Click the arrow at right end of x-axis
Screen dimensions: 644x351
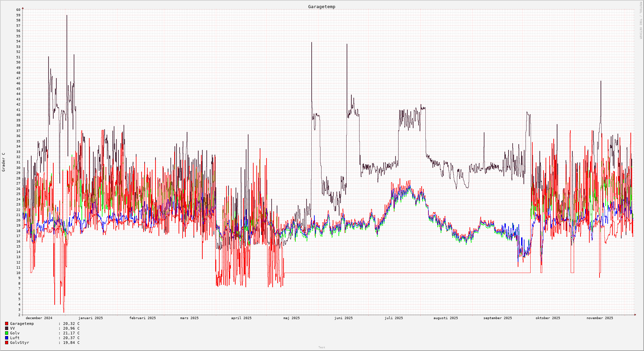(635, 315)
